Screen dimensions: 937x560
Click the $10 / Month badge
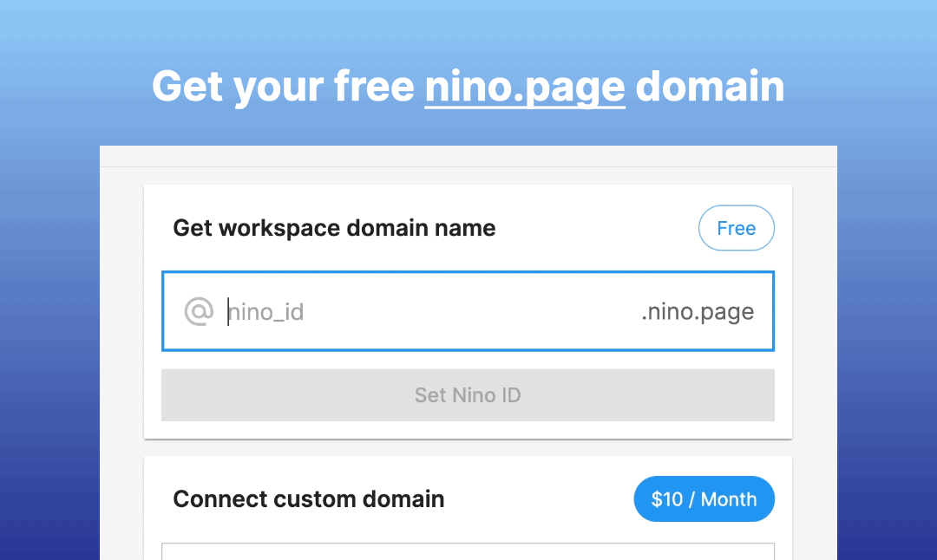704,499
